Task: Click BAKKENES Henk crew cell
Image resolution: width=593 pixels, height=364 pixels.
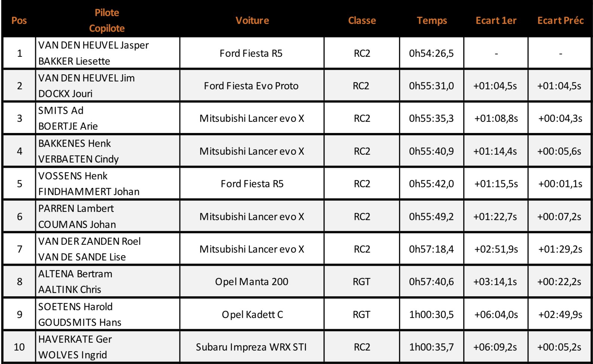Action: pyautogui.click(x=108, y=151)
